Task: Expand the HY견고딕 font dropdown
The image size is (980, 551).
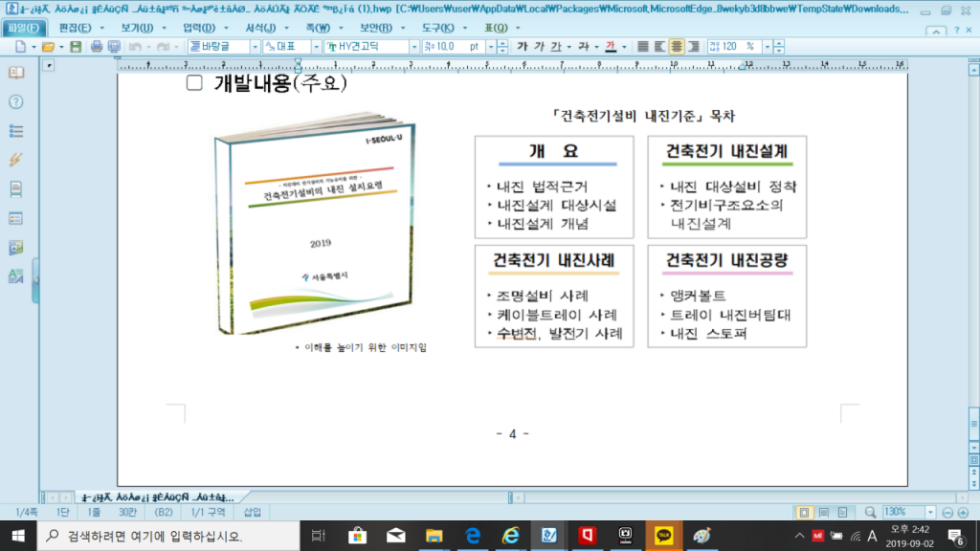Action: click(413, 46)
